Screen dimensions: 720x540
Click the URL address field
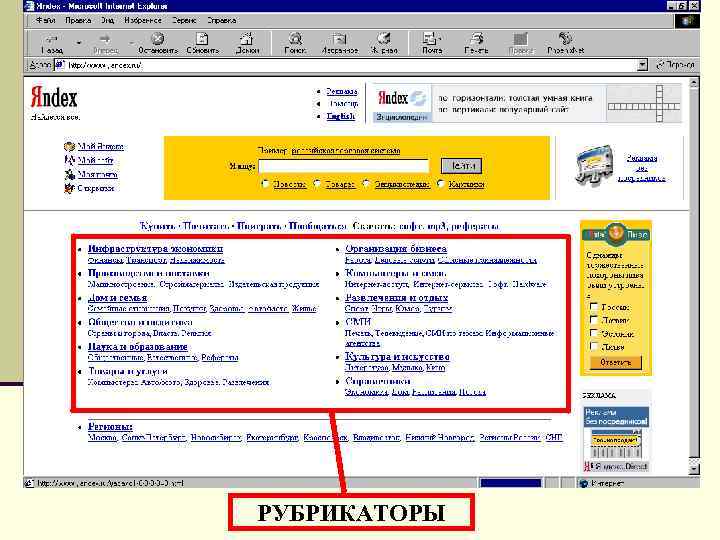click(x=345, y=65)
